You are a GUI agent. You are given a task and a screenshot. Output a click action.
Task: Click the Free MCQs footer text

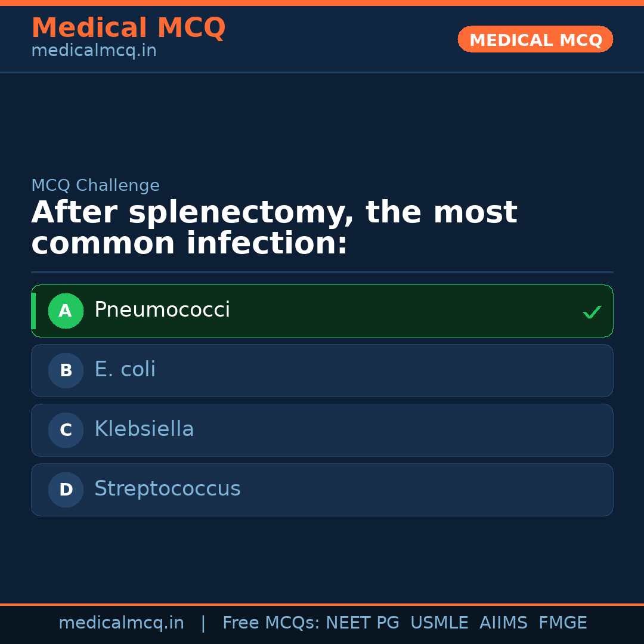coord(271,623)
